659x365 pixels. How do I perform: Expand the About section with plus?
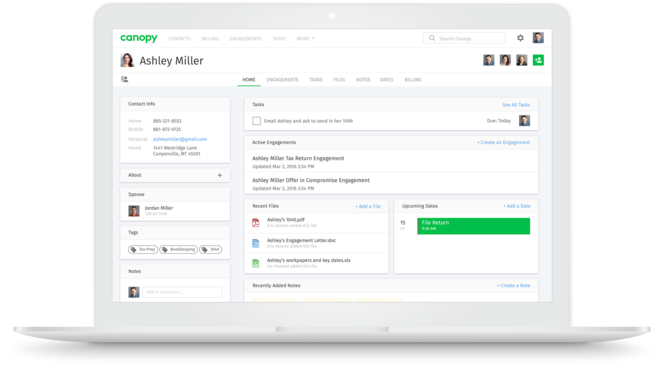pyautogui.click(x=219, y=175)
